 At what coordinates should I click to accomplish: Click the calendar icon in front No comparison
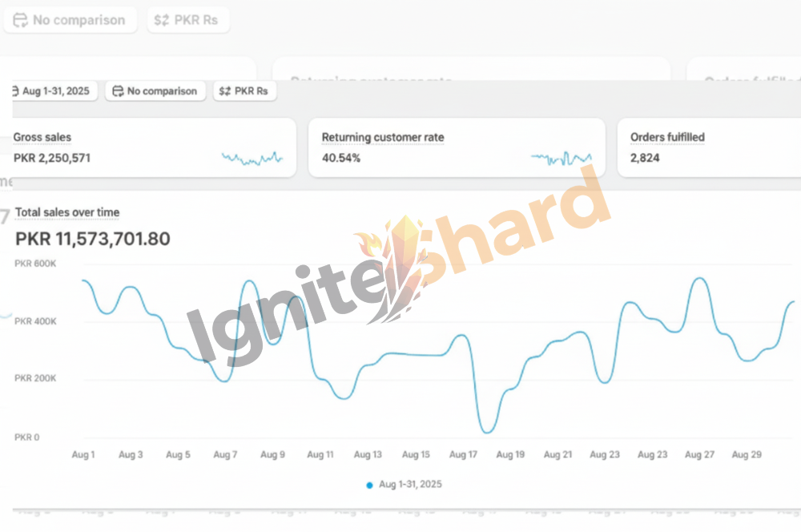coord(118,91)
